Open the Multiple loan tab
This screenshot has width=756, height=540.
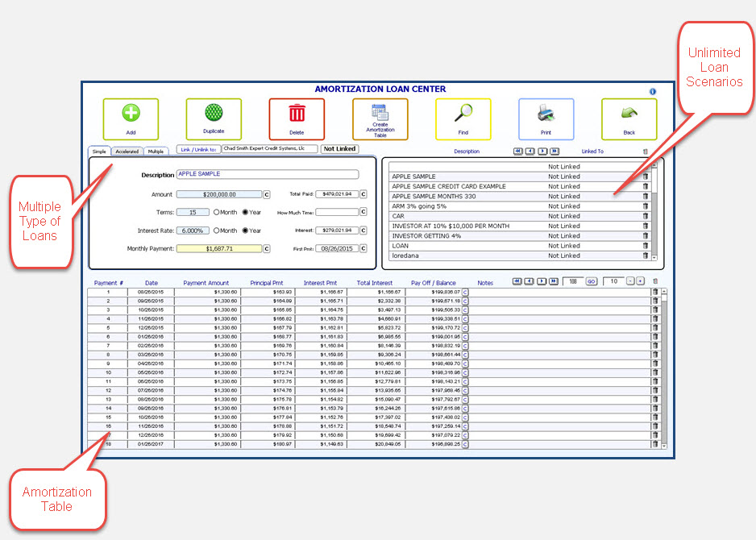tap(156, 152)
